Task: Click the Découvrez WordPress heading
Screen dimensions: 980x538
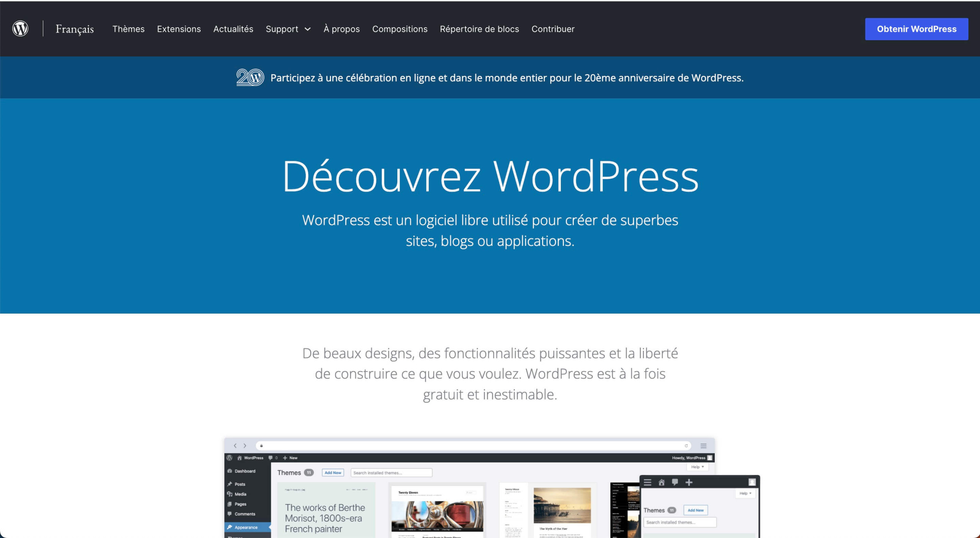Action: coord(490,176)
